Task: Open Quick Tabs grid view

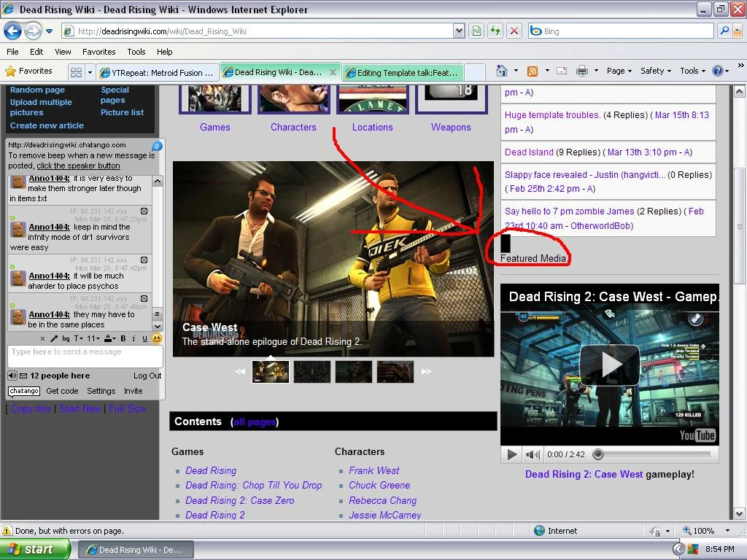Action: pos(76,72)
